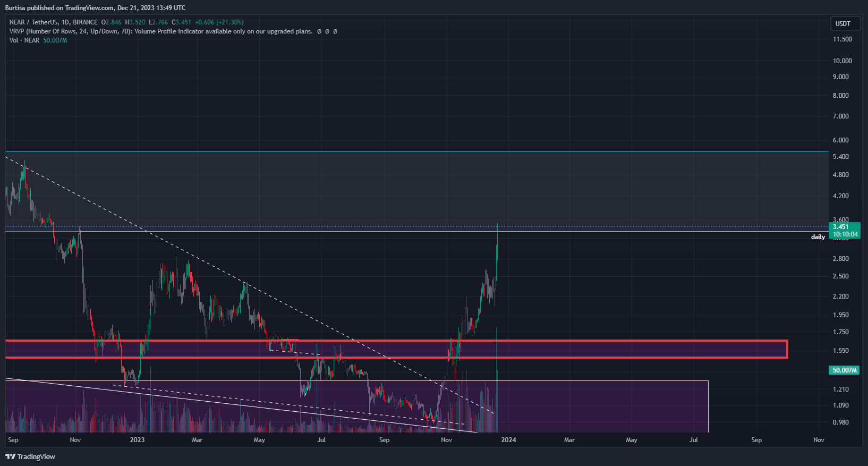The image size is (868, 466).
Task: Select the cyan horizontal line above 5.400
Action: click(x=416, y=151)
